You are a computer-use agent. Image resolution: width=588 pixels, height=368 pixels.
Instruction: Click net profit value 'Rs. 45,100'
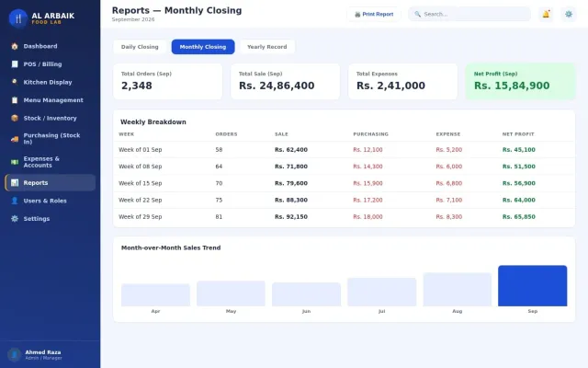pyautogui.click(x=519, y=149)
